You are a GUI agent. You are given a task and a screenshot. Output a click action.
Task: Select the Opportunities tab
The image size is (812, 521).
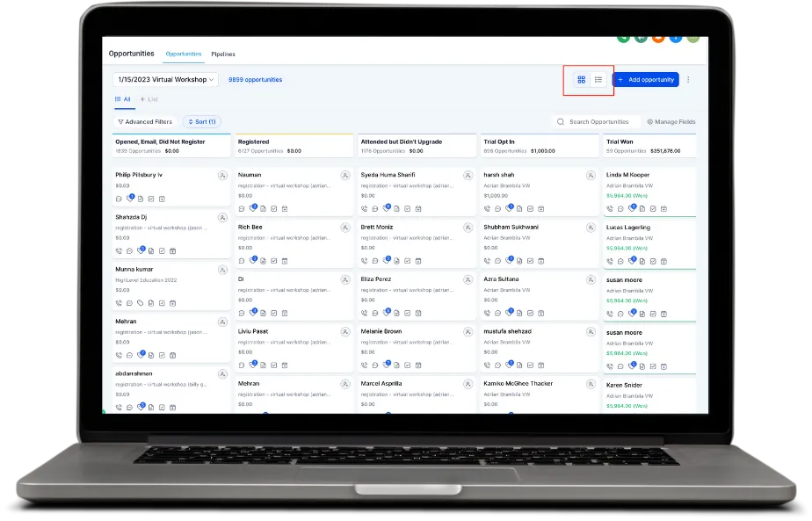[184, 54]
